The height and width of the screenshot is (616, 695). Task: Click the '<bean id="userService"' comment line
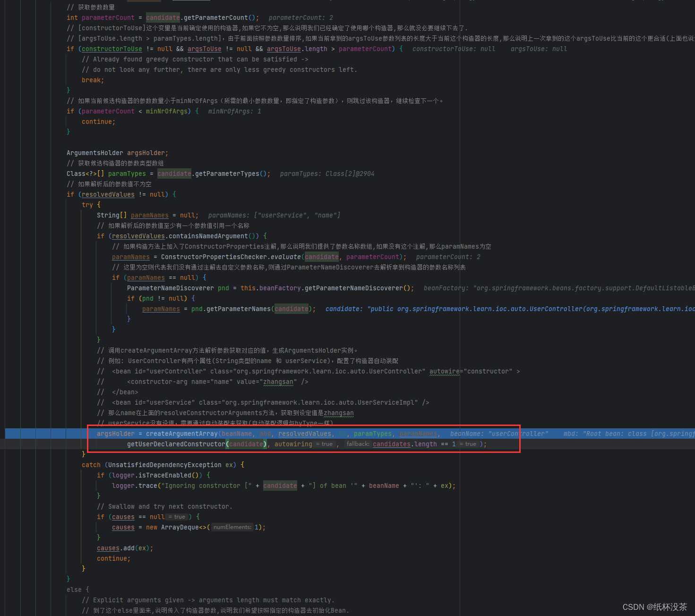tap(263, 402)
